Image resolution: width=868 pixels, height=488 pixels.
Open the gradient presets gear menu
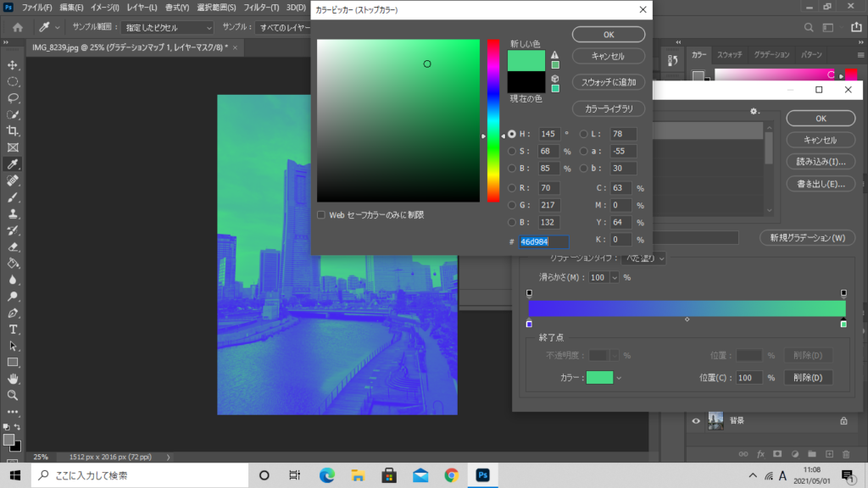(754, 111)
